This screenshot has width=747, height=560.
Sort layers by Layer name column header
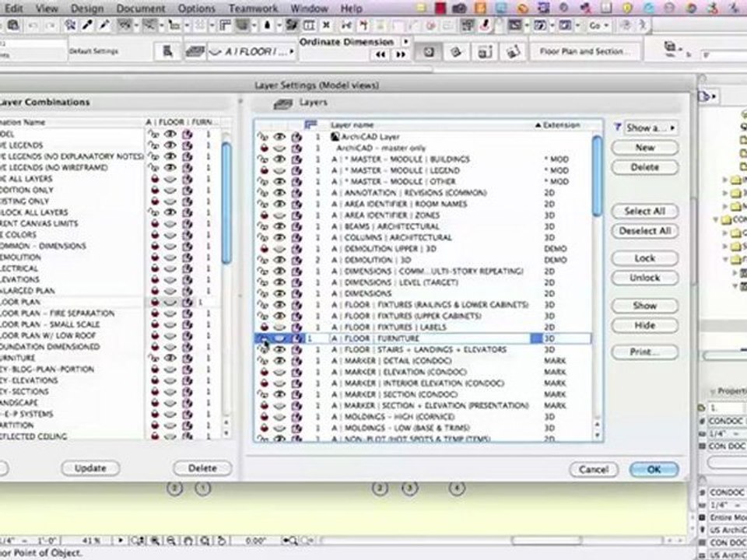[x=352, y=124]
